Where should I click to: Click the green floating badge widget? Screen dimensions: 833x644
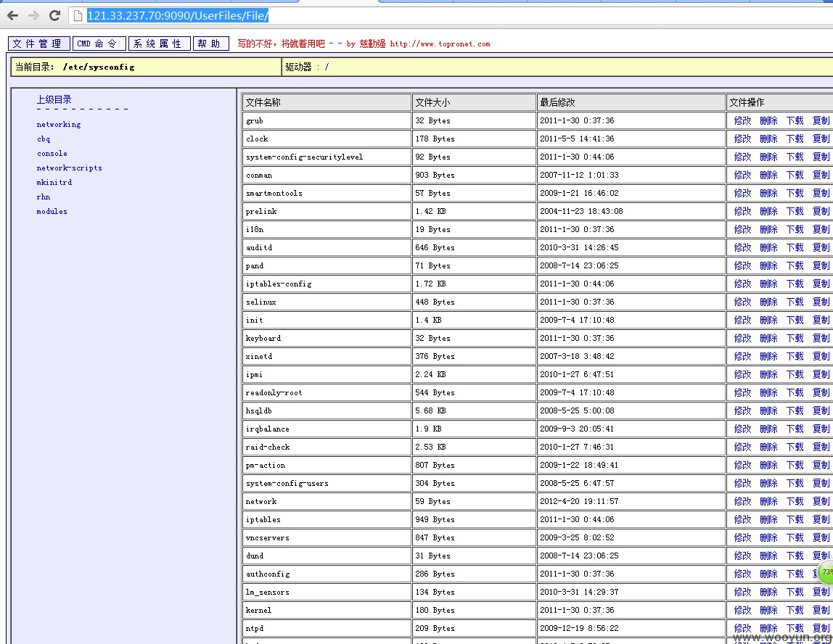click(825, 573)
